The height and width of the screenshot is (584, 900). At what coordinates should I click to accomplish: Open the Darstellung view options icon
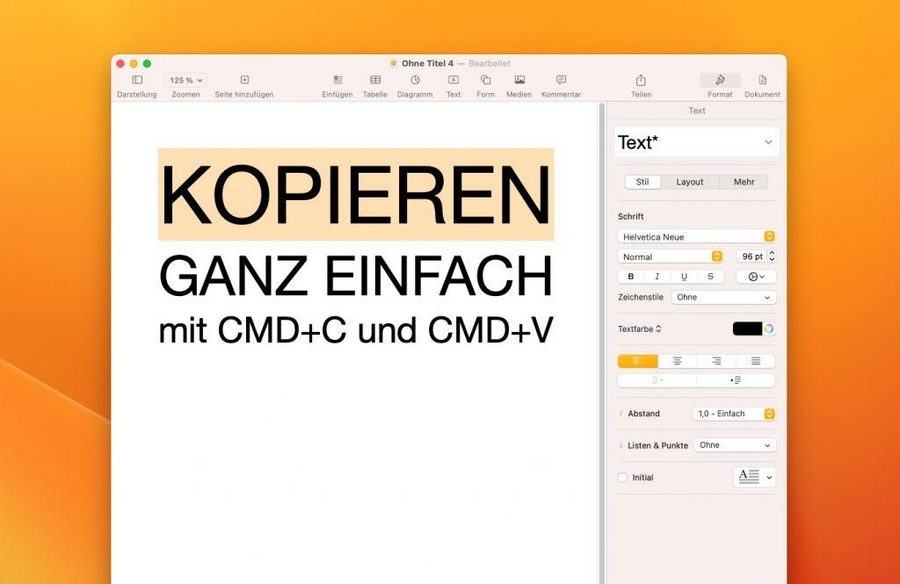137,80
